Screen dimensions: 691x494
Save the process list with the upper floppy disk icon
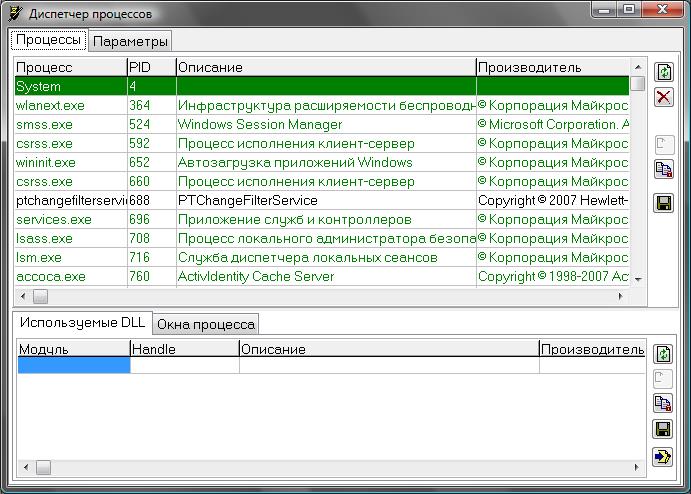664,203
